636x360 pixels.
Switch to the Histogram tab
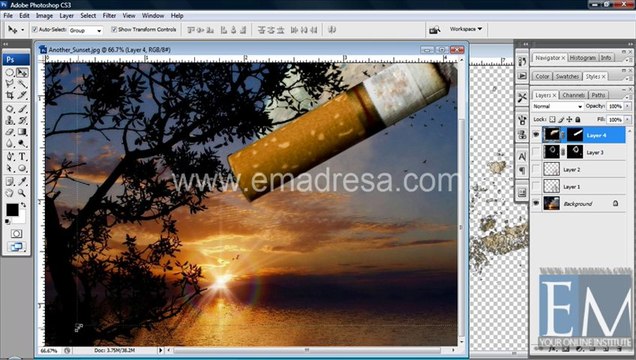pyautogui.click(x=582, y=58)
